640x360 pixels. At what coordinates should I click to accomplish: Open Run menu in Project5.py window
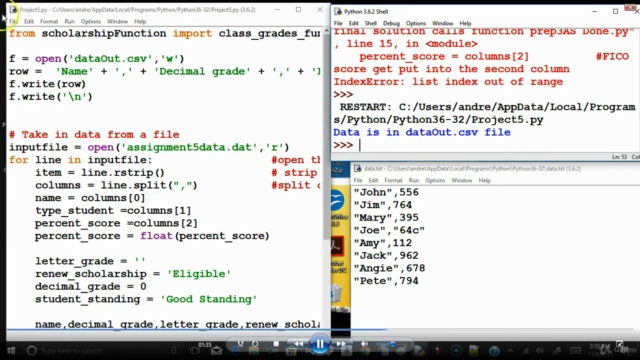pos(69,22)
